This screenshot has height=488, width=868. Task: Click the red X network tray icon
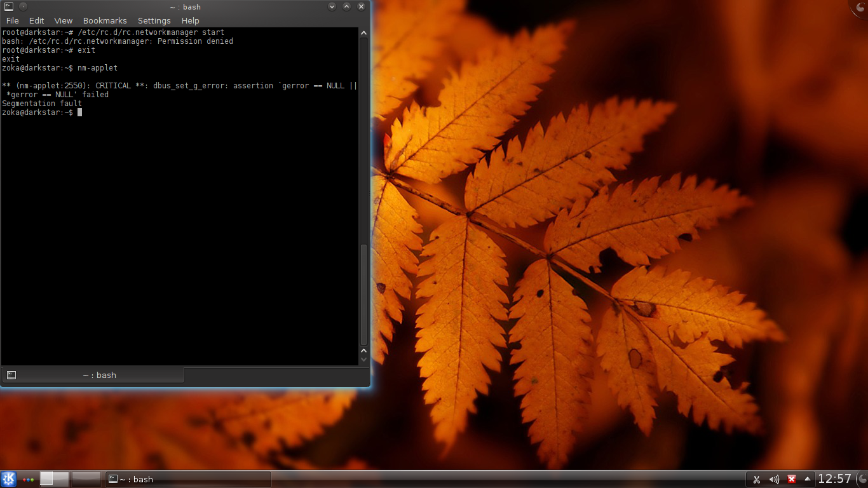pyautogui.click(x=792, y=480)
